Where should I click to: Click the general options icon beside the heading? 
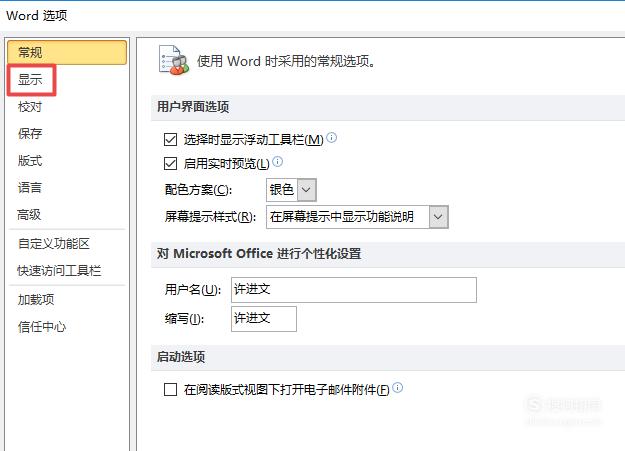[174, 60]
